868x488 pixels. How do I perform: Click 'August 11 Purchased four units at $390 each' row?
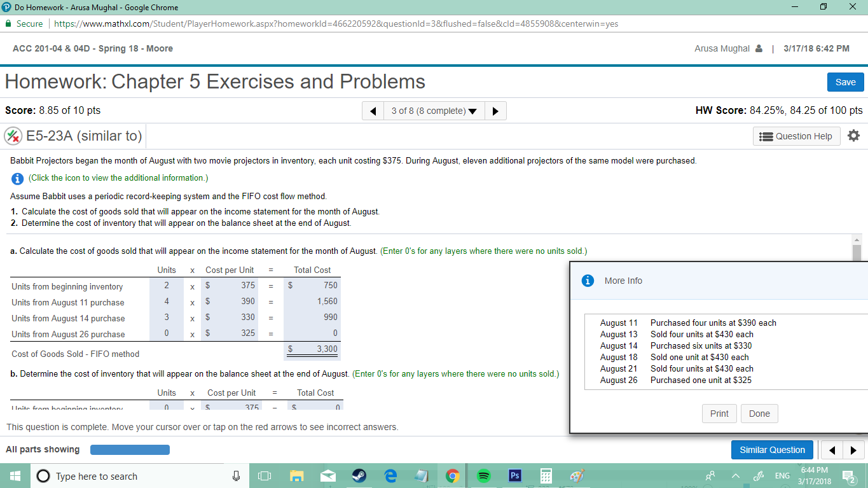point(688,323)
